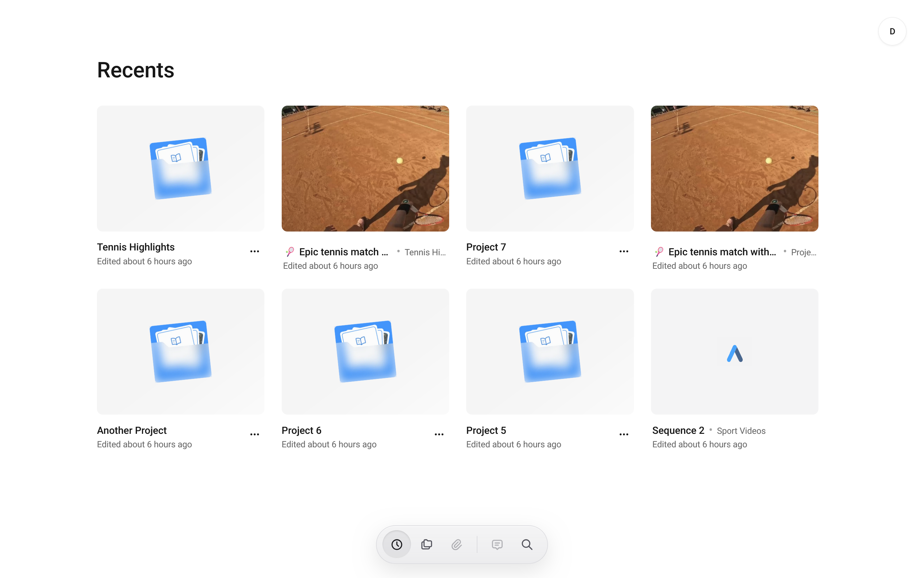924x578 pixels.
Task: Open the user avatar labeled D
Action: point(892,31)
